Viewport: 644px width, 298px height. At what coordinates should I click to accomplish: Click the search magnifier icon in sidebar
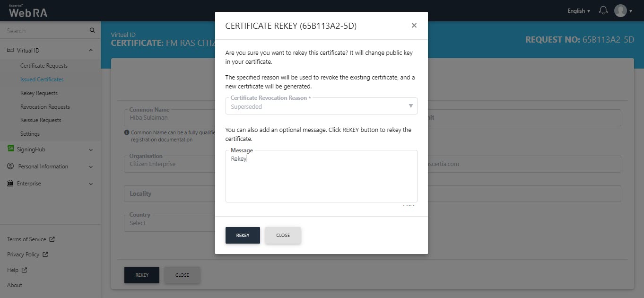pos(92,31)
